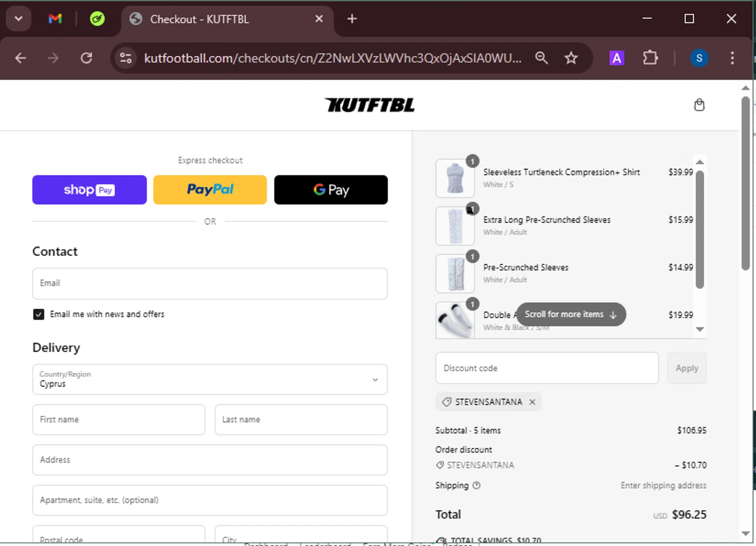
Task: Remove the STEVENSANTANA discount code
Action: (x=532, y=402)
